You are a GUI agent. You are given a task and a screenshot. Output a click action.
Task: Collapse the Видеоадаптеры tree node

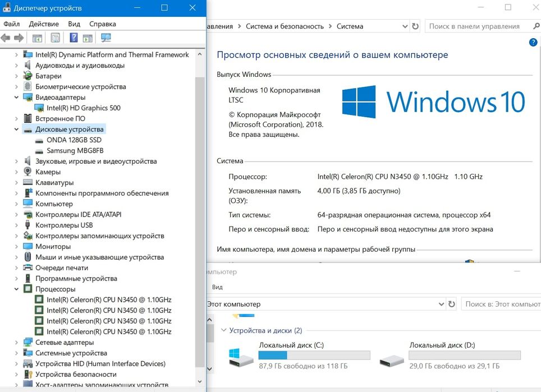[16, 97]
